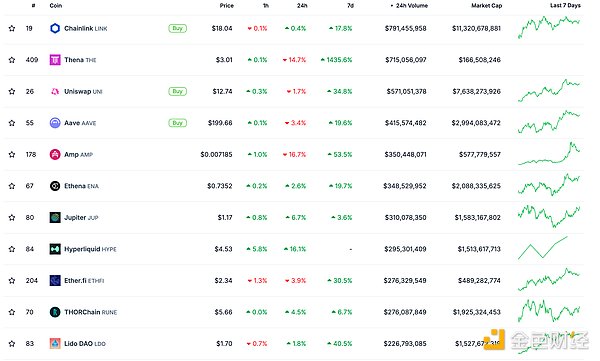Image resolution: width=600 pixels, height=361 pixels.
Task: Click the THORChain logo icon
Action: (x=55, y=312)
